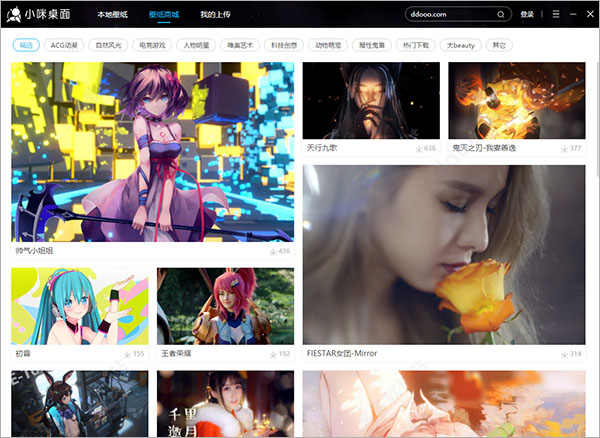Open the hamburger main menu
600x438 pixels.
pos(556,15)
